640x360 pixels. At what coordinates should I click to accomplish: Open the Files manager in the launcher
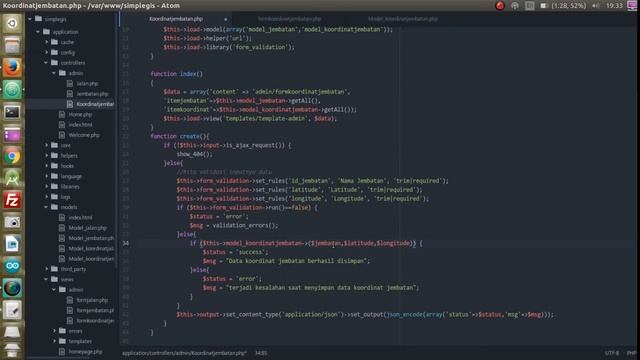[x=12, y=45]
